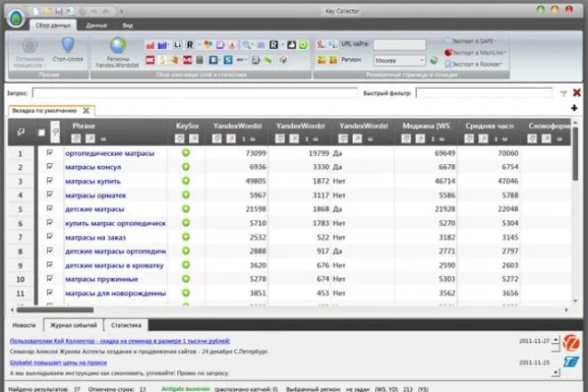Click the blue bar chart toolbar icon
The height and width of the screenshot is (392, 588).
pos(162,45)
